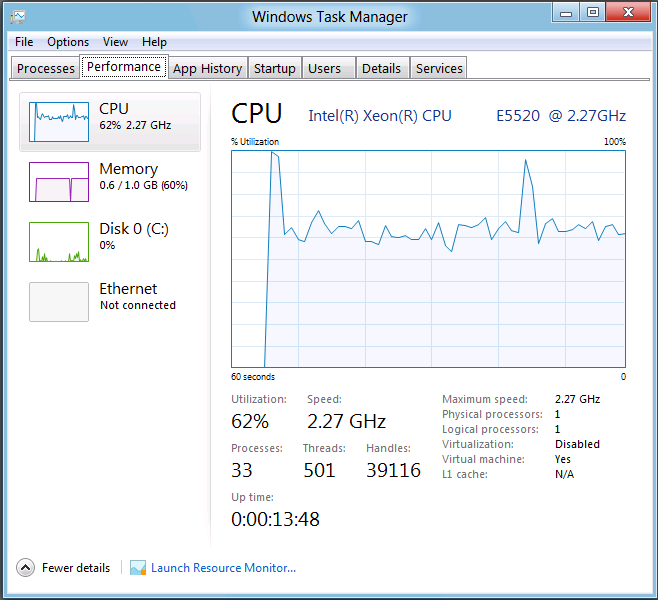This screenshot has width=658, height=600.
Task: Go to the Users tab
Action: [329, 68]
